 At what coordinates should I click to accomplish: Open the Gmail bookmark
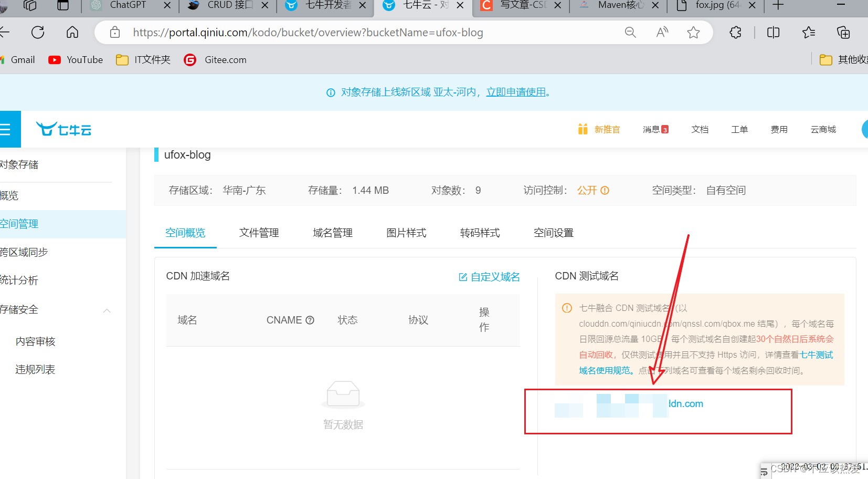click(x=18, y=60)
